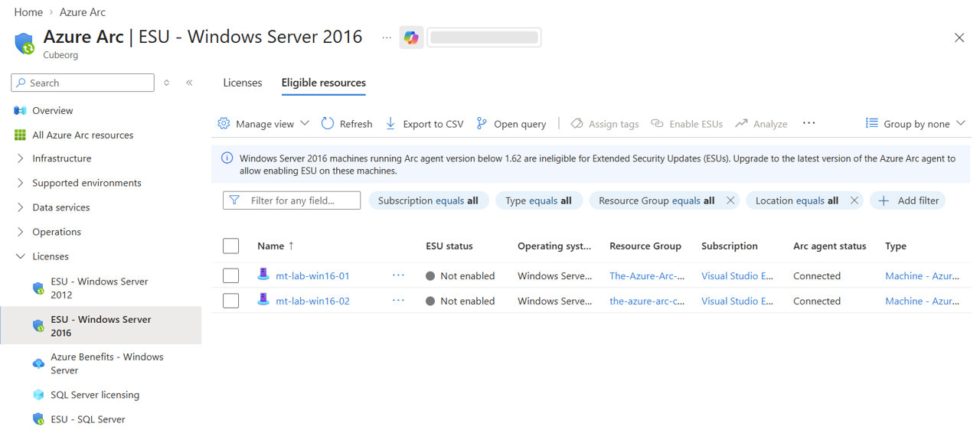Open row ellipsis for mt-lab-win16-02
This screenshot has height=430, width=980.
coord(398,301)
